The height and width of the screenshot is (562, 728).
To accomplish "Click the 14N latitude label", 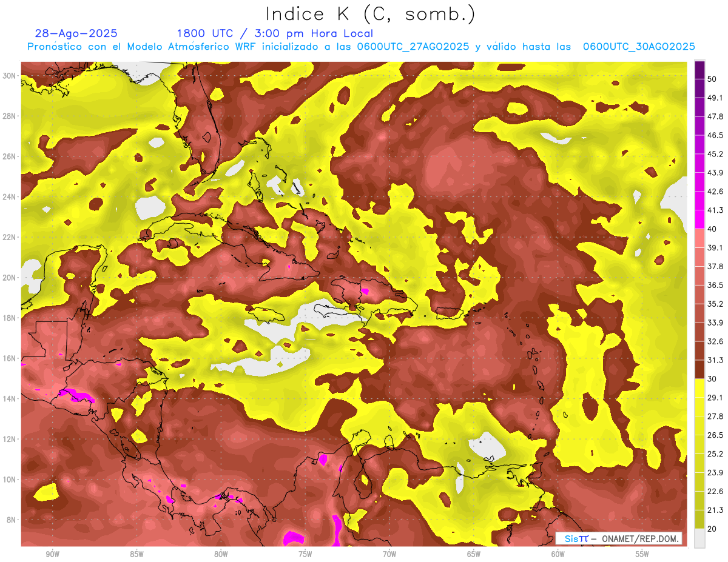I will click(x=8, y=398).
